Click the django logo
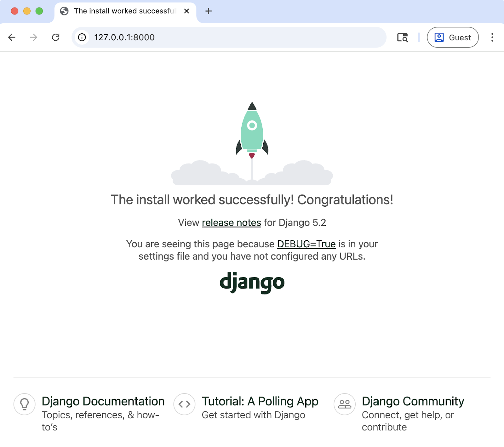 (252, 283)
